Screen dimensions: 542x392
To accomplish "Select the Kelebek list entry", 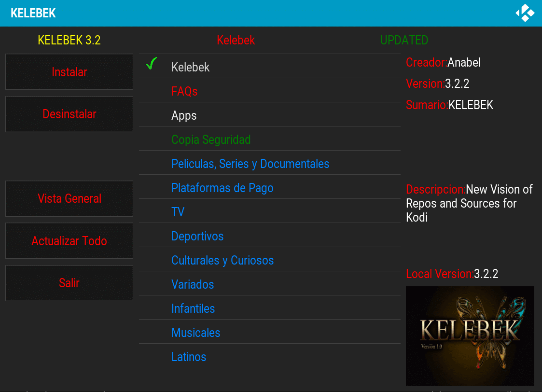I will (x=190, y=67).
